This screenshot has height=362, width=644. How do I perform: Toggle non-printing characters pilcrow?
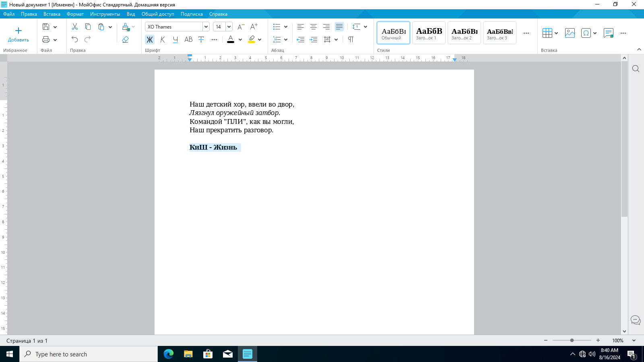[351, 39]
